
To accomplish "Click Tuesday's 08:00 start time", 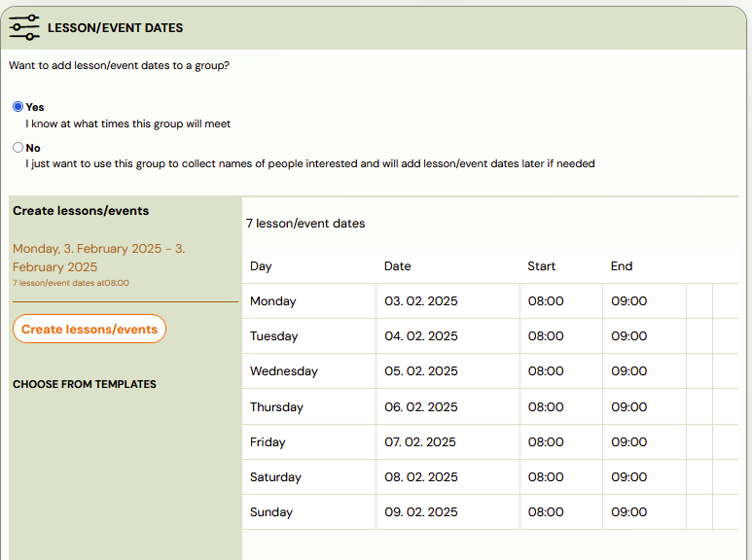I will coord(546,336).
